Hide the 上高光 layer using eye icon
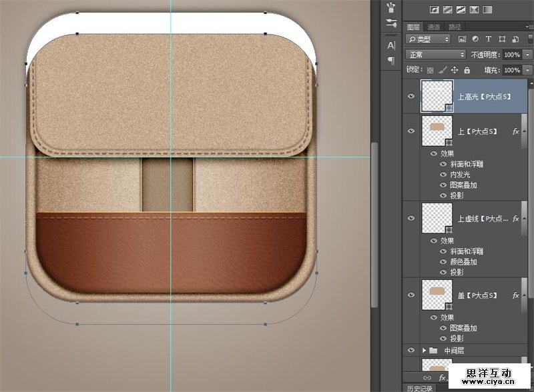This screenshot has width=534, height=392. point(411,96)
